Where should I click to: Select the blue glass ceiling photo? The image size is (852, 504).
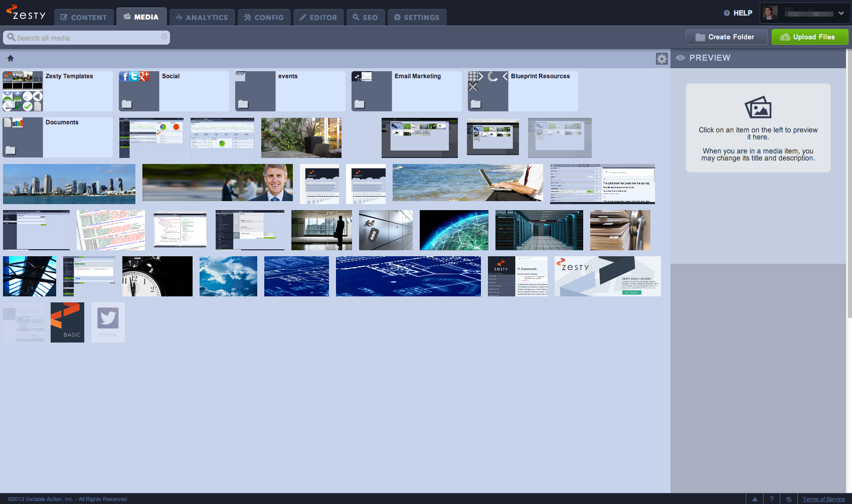click(x=30, y=276)
